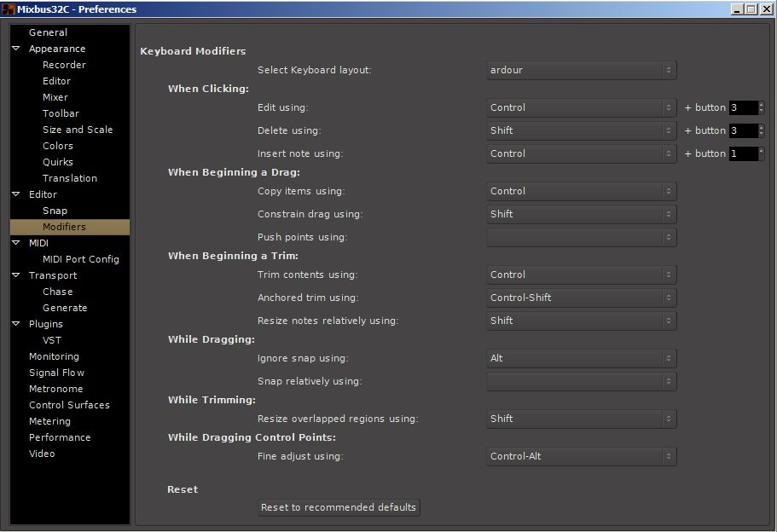The height and width of the screenshot is (532, 777).
Task: Select the Modifiers sidebar entry
Action: tap(70, 227)
